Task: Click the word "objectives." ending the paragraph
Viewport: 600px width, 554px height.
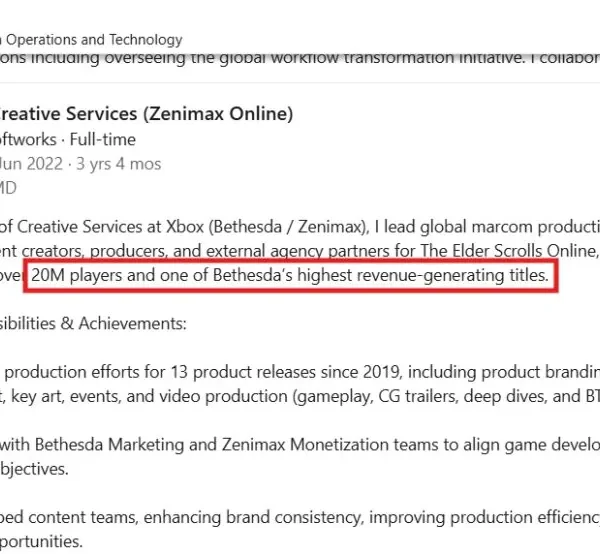Action: (34, 469)
